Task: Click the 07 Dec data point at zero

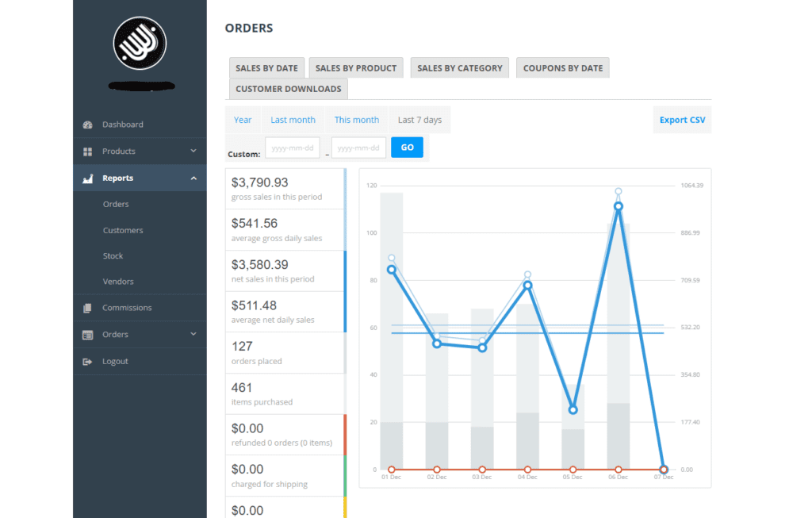Action: pyautogui.click(x=664, y=470)
